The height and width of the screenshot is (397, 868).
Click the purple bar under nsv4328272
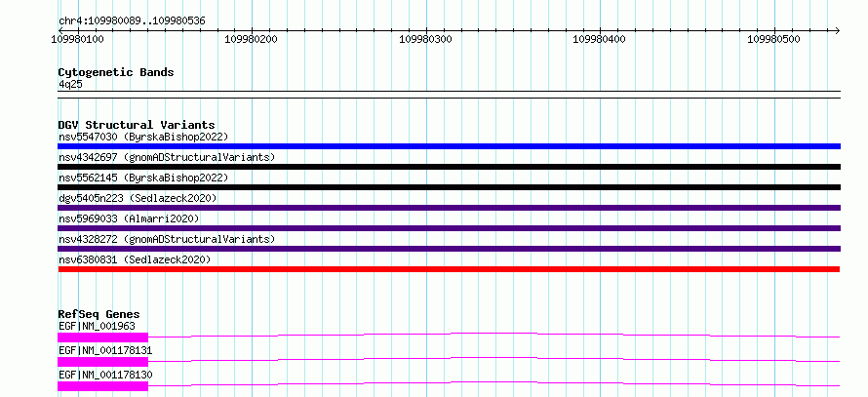click(449, 249)
